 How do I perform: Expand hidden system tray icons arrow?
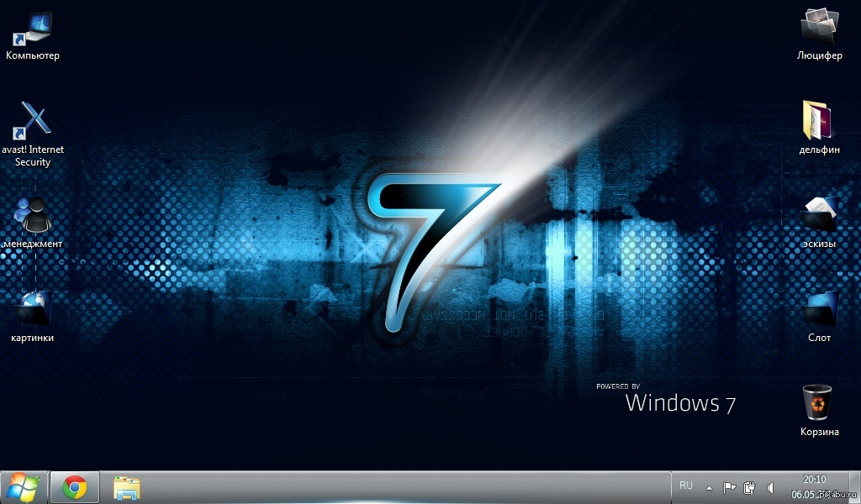[709, 487]
